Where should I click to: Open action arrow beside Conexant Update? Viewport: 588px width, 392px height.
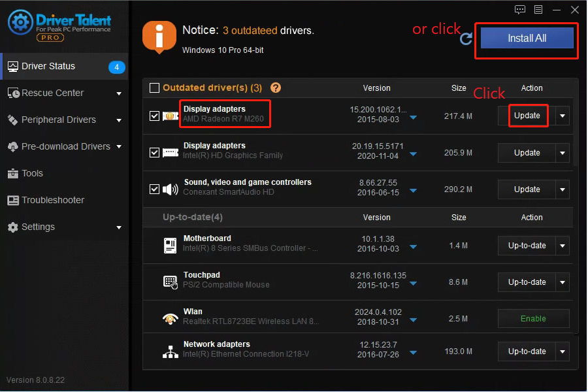(563, 189)
